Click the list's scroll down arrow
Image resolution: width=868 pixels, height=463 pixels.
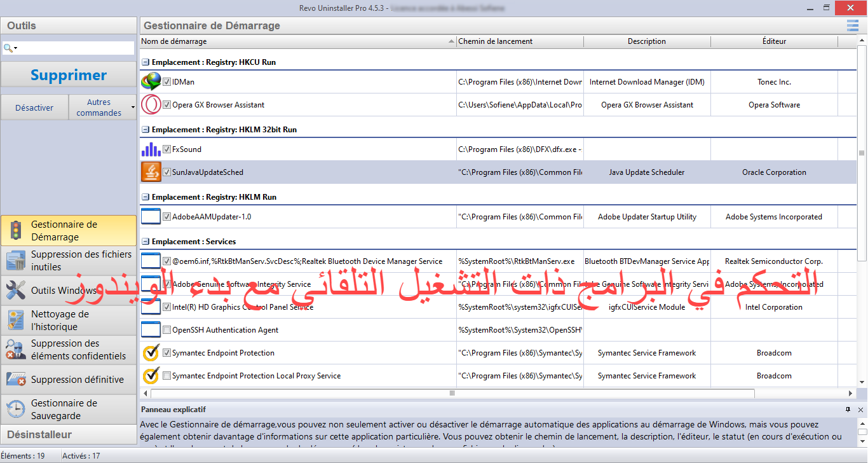(x=862, y=383)
